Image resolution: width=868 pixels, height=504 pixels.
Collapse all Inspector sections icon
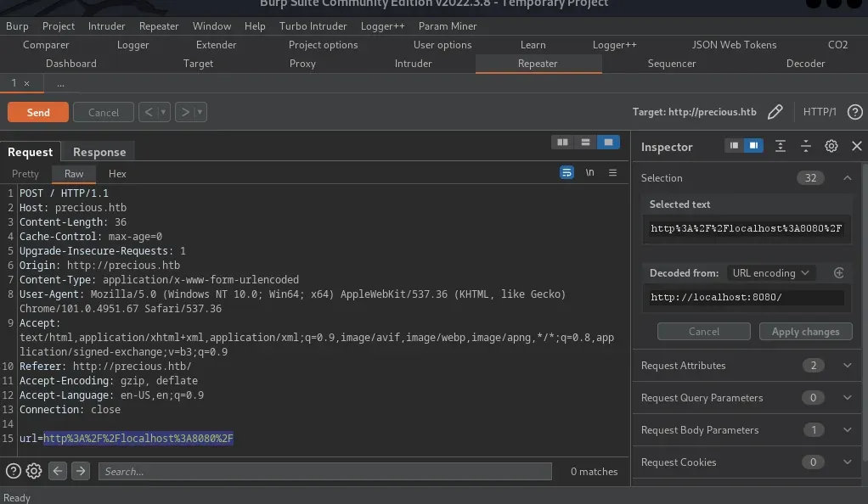point(805,146)
